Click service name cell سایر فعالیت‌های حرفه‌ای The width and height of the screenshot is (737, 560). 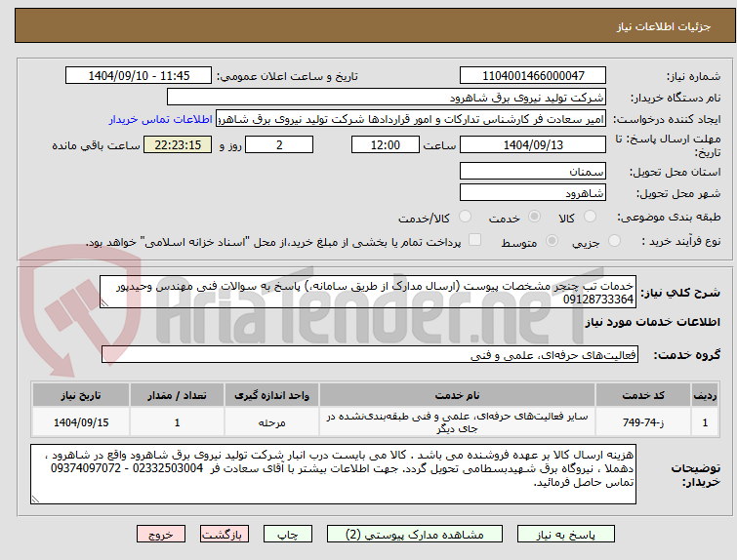(x=458, y=422)
